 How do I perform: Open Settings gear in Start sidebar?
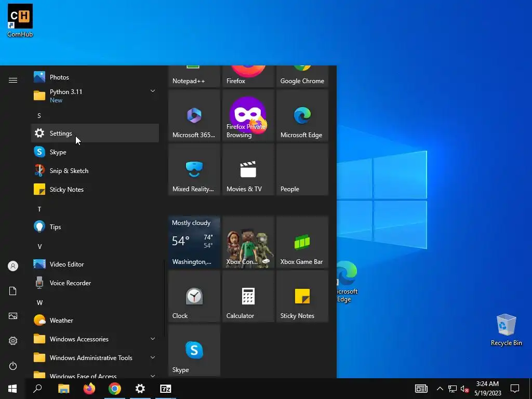click(x=13, y=341)
